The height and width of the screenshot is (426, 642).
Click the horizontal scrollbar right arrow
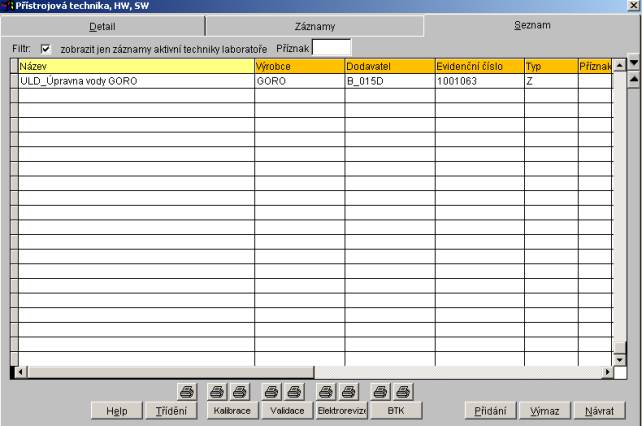click(605, 372)
